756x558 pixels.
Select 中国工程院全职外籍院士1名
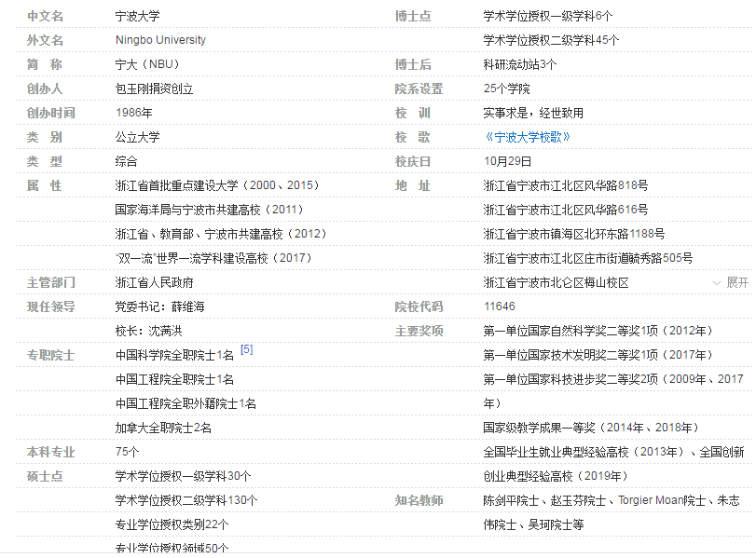pyautogui.click(x=186, y=403)
